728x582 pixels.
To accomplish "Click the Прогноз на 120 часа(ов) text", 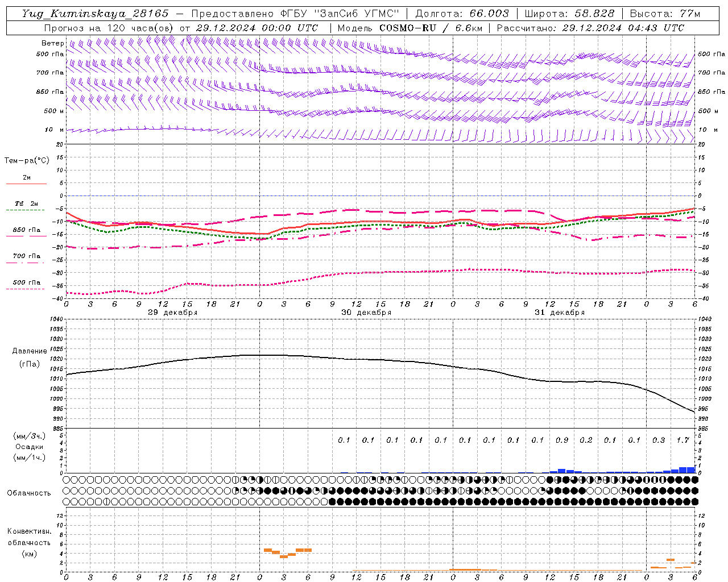I will (110, 28).
